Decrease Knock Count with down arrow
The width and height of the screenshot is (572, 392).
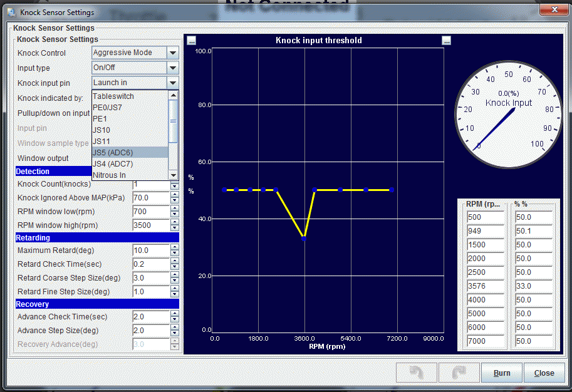pos(175,187)
